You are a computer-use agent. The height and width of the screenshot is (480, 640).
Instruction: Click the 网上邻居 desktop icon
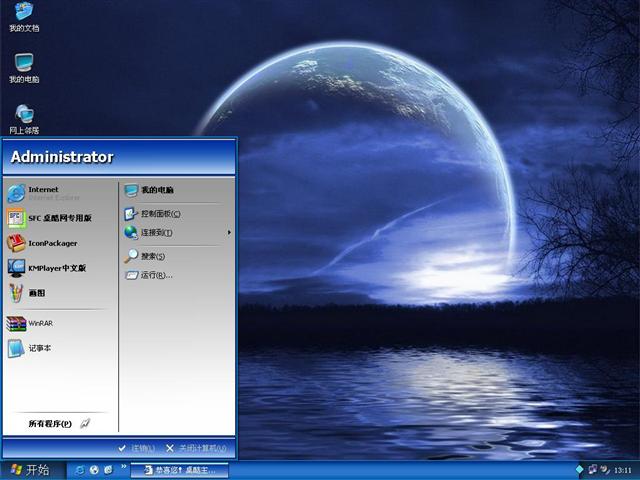24,117
